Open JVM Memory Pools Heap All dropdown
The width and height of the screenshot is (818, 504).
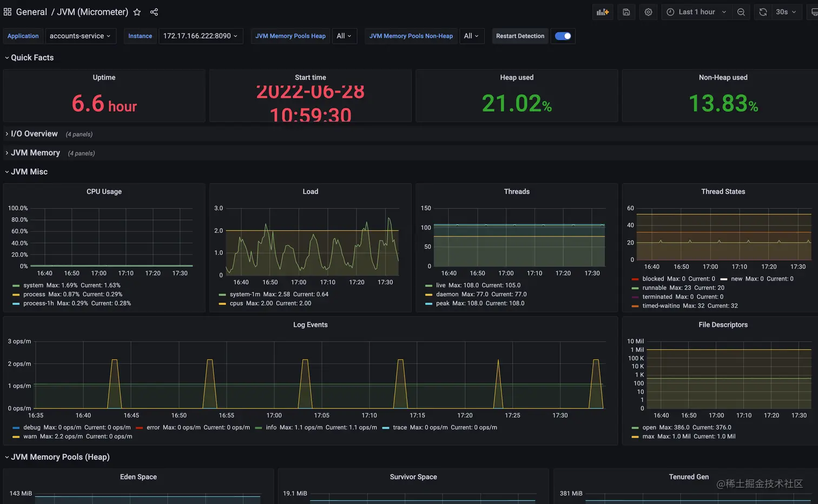pos(344,36)
